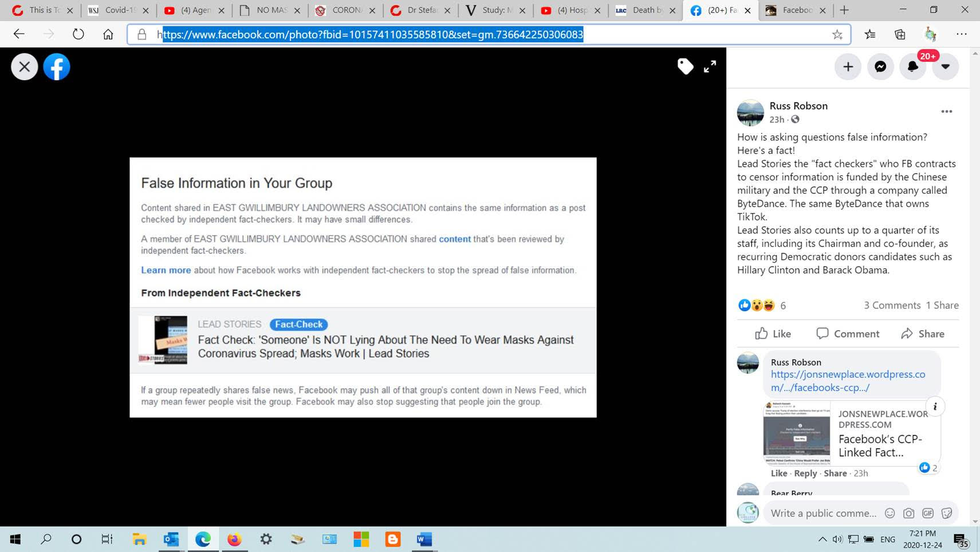Attach a GIF to the comment
This screenshot has height=552, width=980.
click(x=928, y=513)
